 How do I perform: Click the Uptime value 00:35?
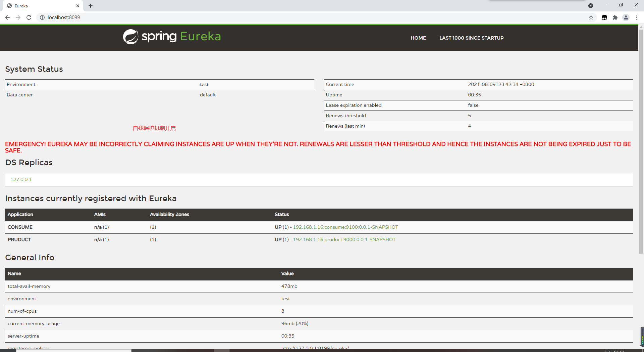pyautogui.click(x=474, y=95)
